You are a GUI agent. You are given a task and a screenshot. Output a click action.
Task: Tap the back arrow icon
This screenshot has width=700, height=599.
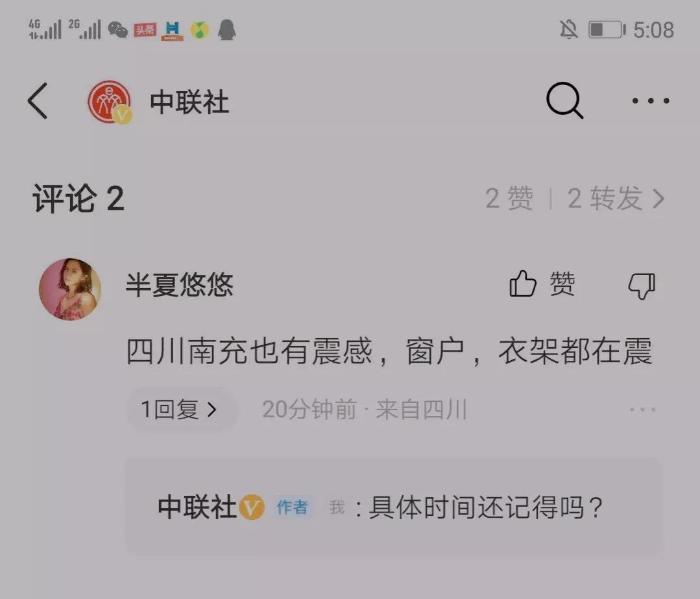tap(38, 101)
